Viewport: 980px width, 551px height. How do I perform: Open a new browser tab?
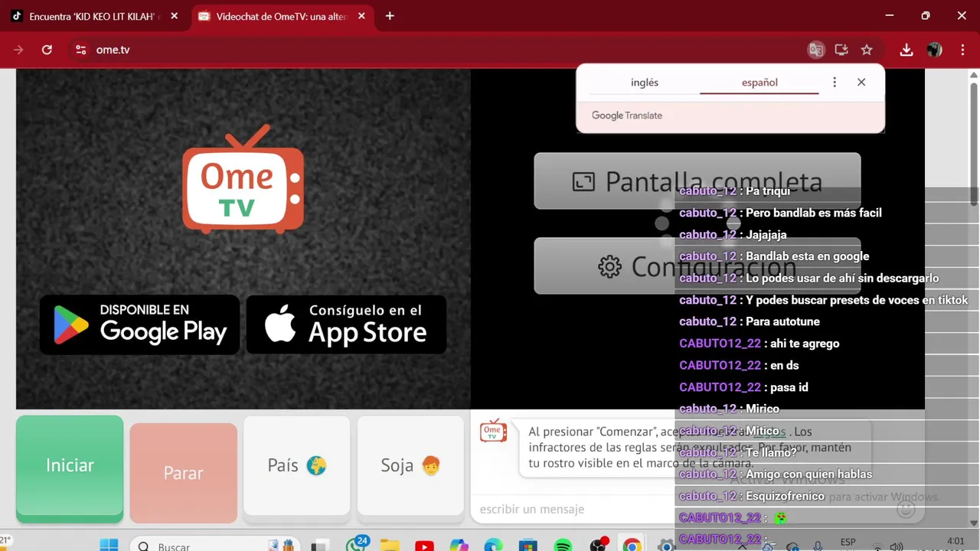coord(390,16)
